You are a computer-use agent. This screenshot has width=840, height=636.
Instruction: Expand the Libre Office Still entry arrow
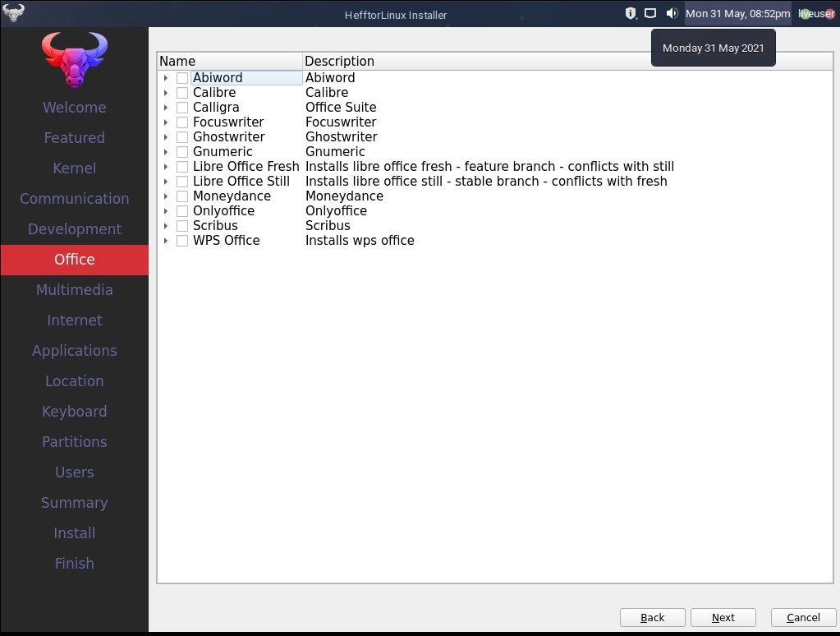166,182
